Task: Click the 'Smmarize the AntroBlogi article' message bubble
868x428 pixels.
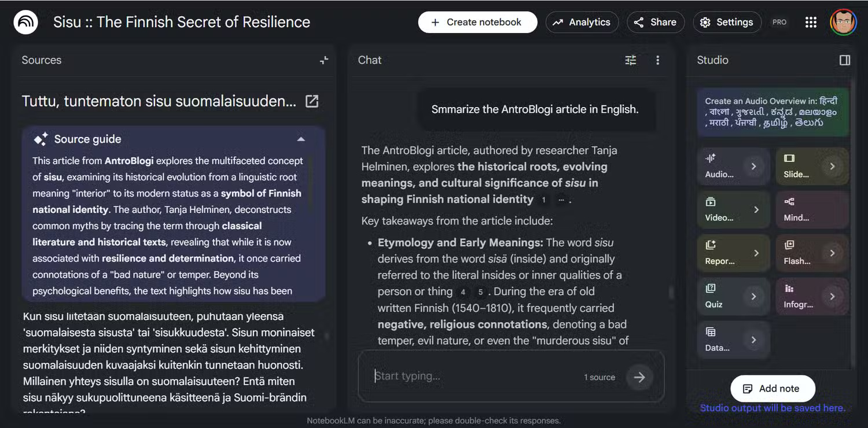Action: click(x=535, y=109)
